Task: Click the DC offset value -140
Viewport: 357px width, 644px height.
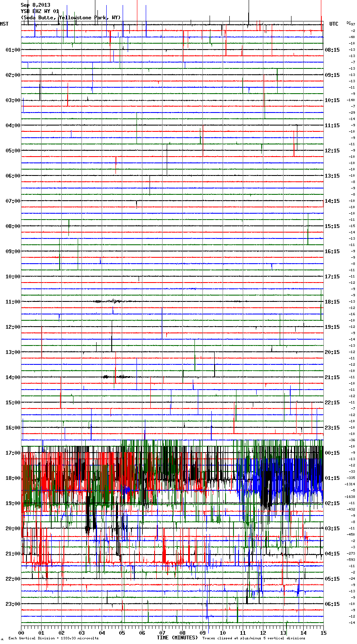Action: [x=351, y=100]
